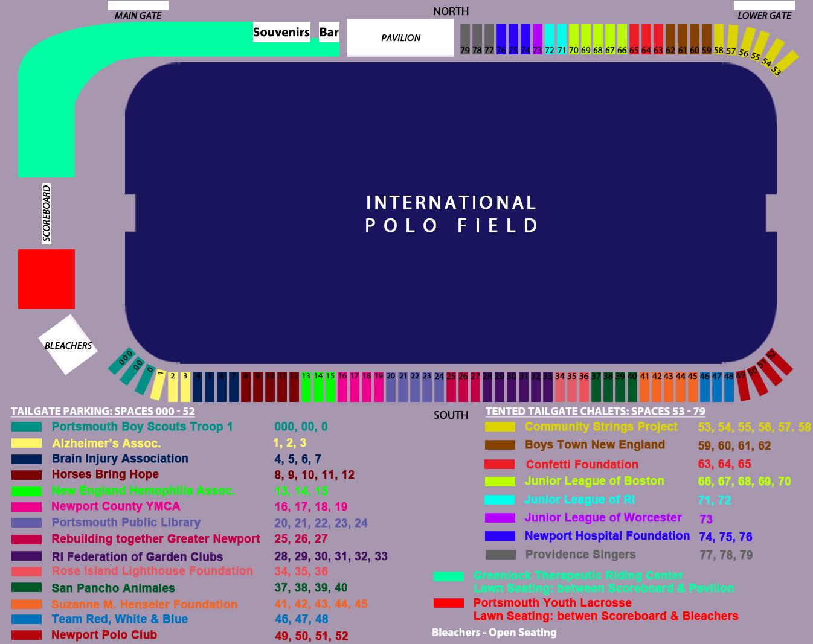813x644 pixels.
Task: Click the yellow Alzheimer's Assoc. legend swatch
Action: 27,443
